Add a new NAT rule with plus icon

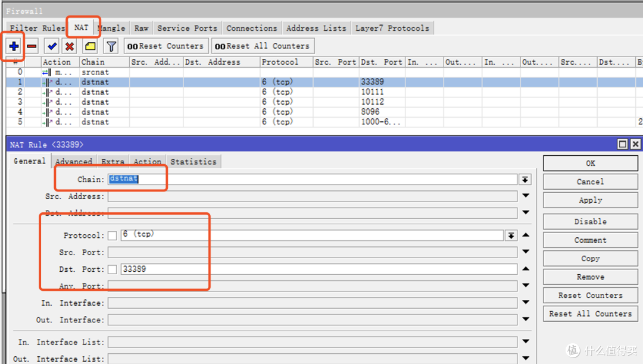coord(13,46)
